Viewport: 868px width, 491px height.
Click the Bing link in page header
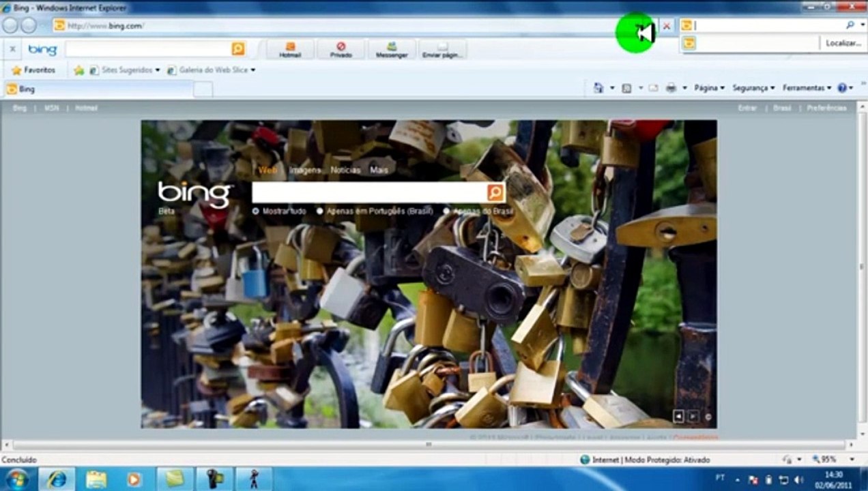point(20,108)
